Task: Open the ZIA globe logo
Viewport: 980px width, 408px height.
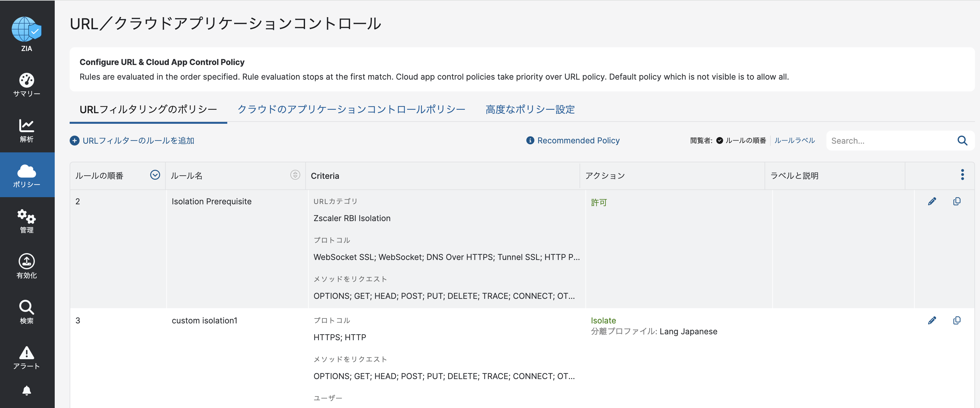Action: 26,30
